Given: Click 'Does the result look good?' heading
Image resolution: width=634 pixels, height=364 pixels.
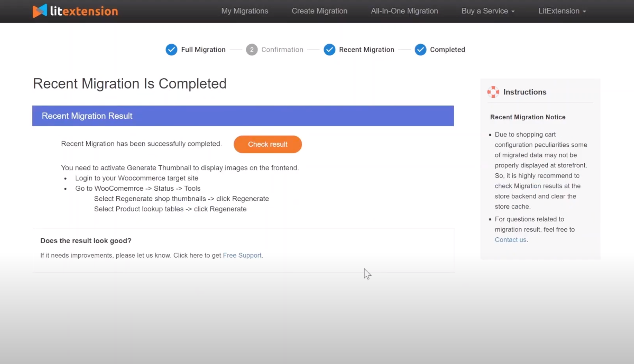Looking at the screenshot, I should (x=86, y=241).
